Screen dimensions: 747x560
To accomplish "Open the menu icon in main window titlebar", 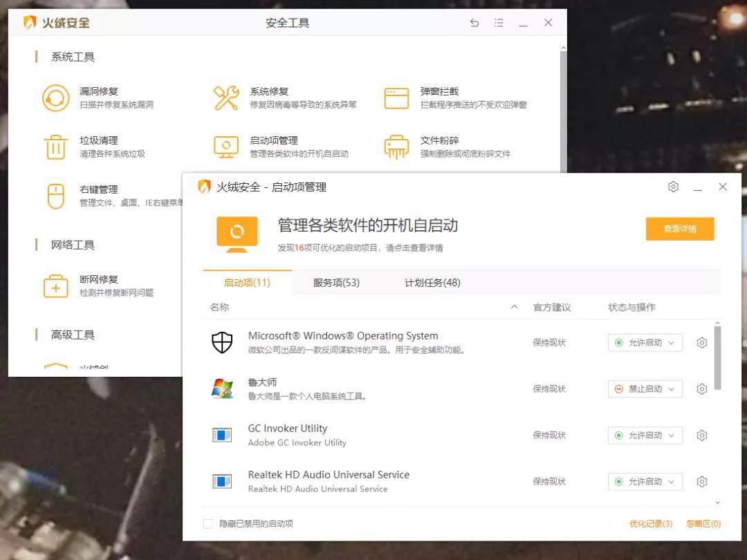I will point(499,23).
